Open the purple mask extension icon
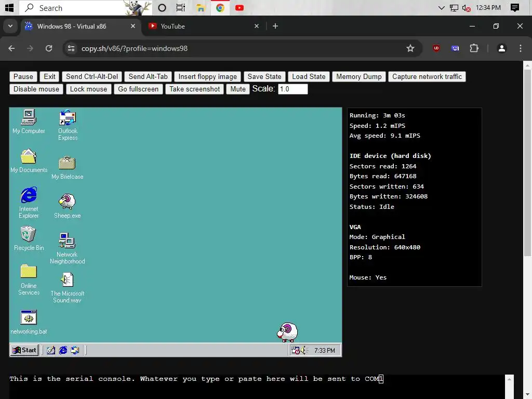The image size is (532, 399). [x=455, y=48]
